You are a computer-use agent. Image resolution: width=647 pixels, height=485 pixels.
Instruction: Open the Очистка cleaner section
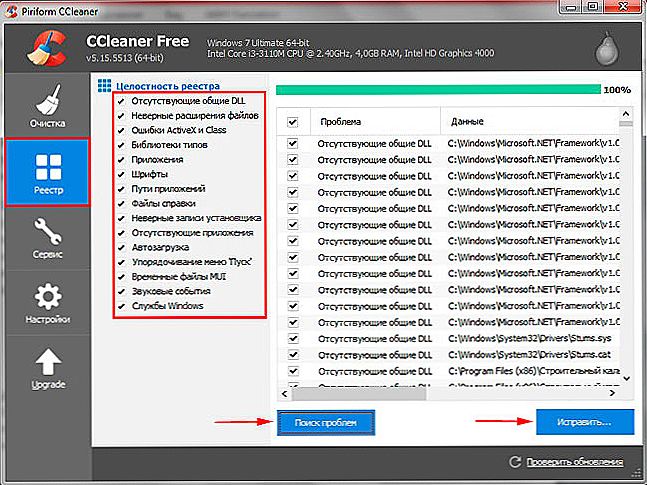point(47,105)
